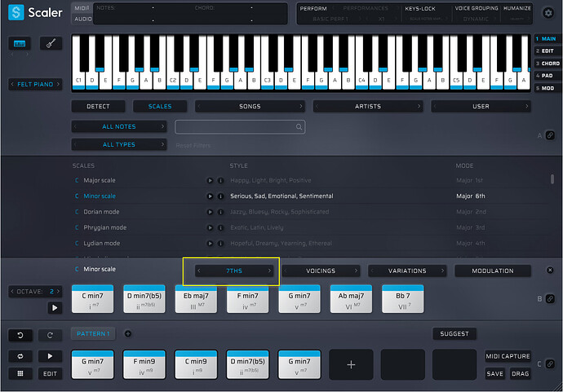Image resolution: width=563 pixels, height=392 pixels.
Task: Click the DETECT button
Action: pos(99,107)
